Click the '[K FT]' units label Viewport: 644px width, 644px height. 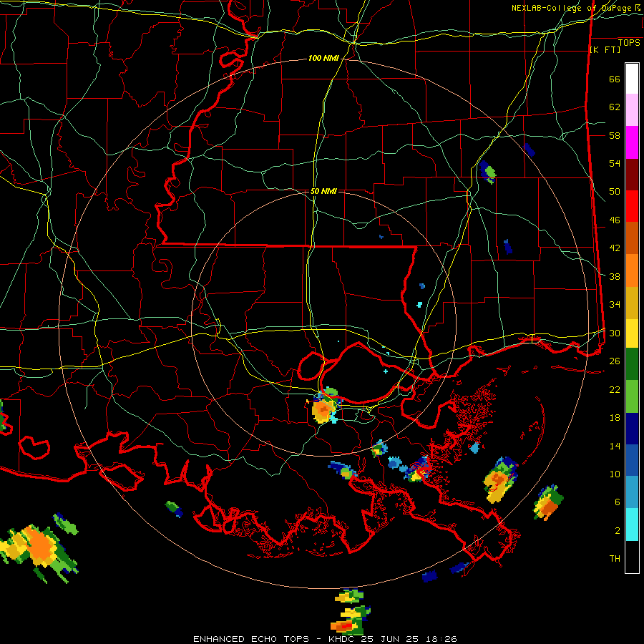click(x=605, y=49)
